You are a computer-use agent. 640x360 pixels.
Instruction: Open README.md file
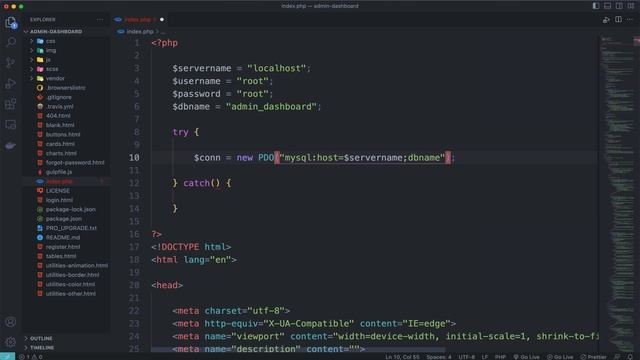click(x=65, y=238)
